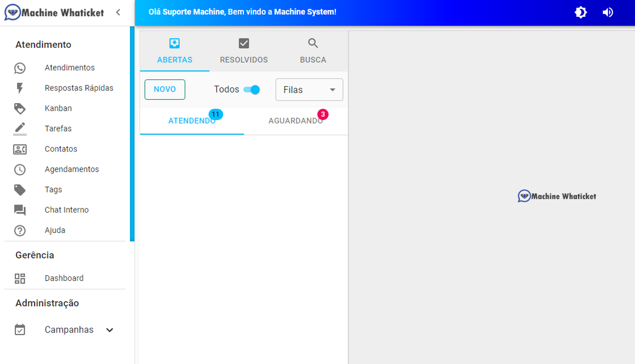Click the Campanhas calendar check icon
This screenshot has height=364, width=635.
click(x=20, y=330)
